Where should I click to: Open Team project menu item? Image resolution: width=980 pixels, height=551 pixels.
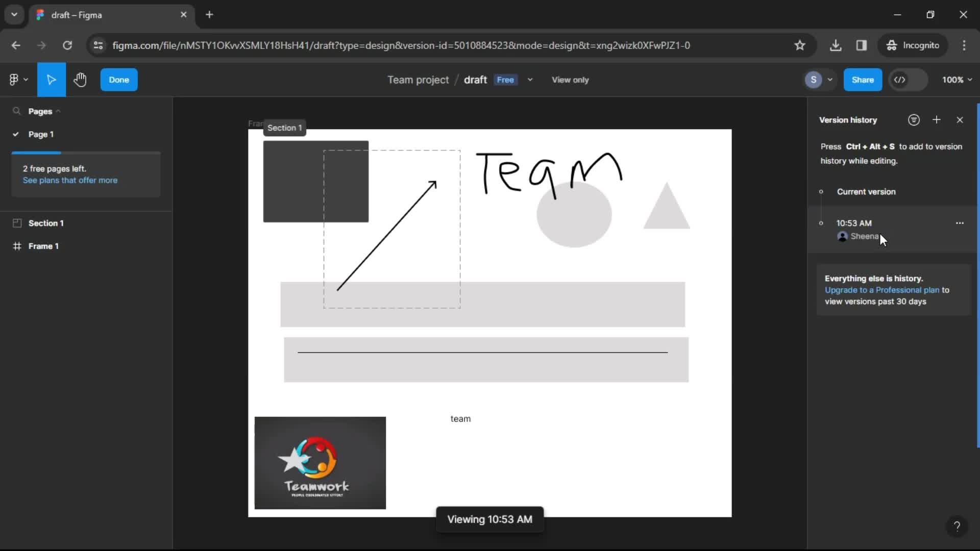click(419, 80)
